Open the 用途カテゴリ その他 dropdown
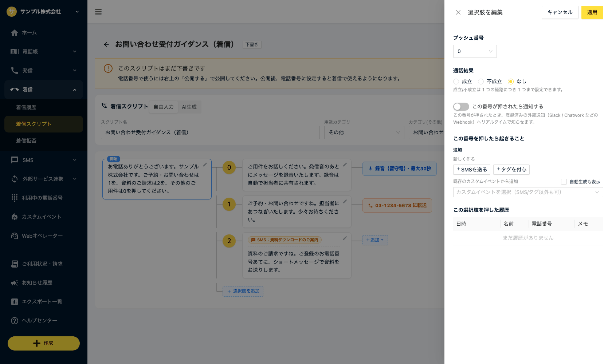The image size is (612, 364). tap(364, 132)
